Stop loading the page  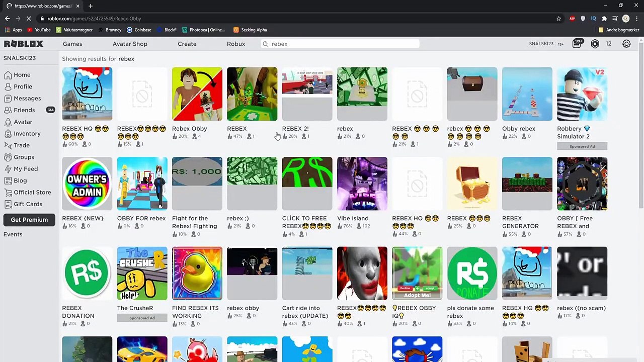click(29, 19)
